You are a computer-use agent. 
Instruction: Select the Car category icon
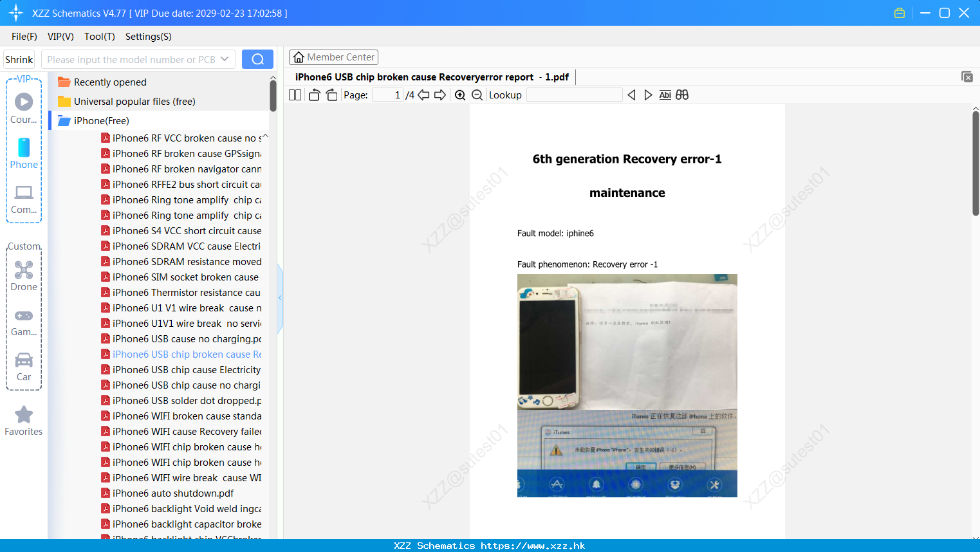[24, 360]
